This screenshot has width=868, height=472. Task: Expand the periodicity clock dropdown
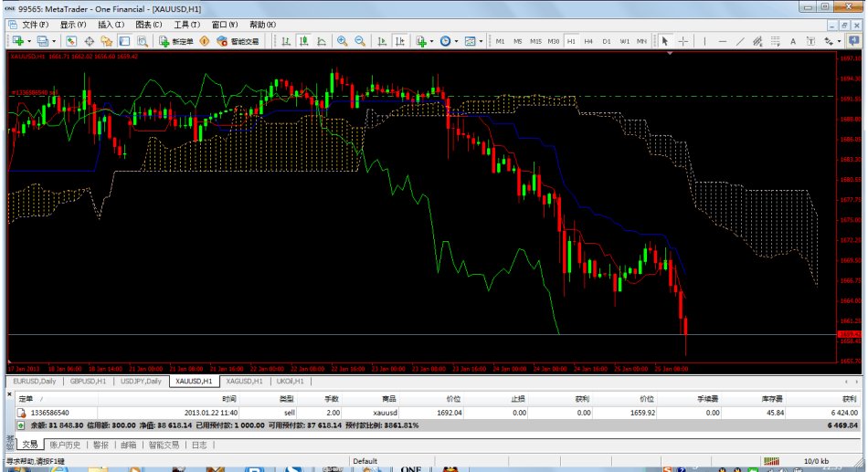point(457,41)
